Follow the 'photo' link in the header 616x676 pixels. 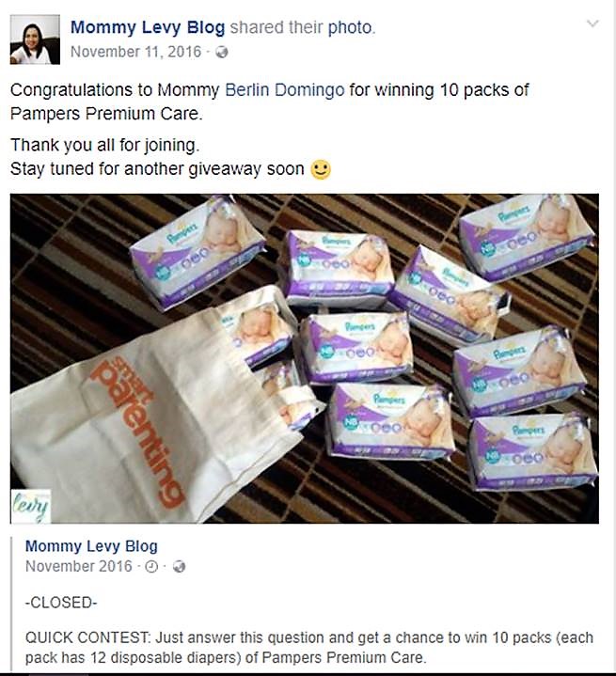(x=350, y=27)
